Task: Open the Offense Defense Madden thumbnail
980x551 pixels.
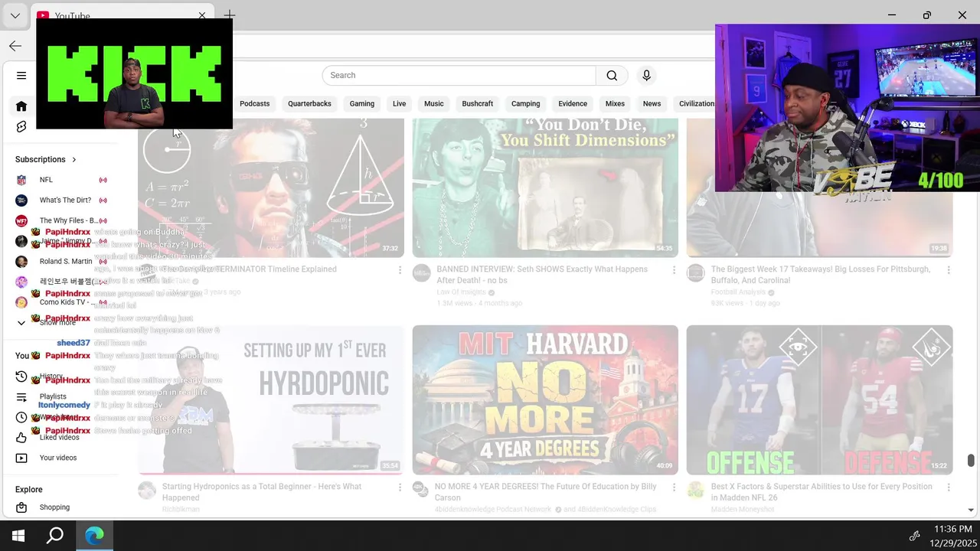Action: point(819,399)
